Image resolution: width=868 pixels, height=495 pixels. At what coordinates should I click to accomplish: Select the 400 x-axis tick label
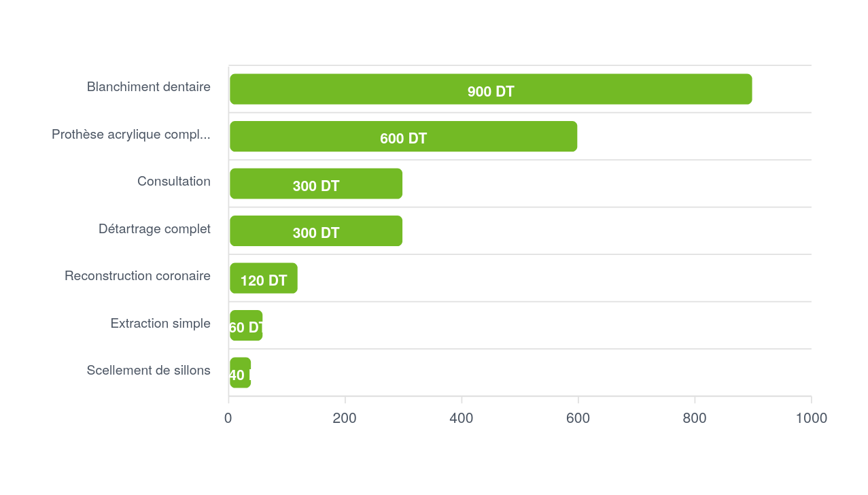[462, 418]
